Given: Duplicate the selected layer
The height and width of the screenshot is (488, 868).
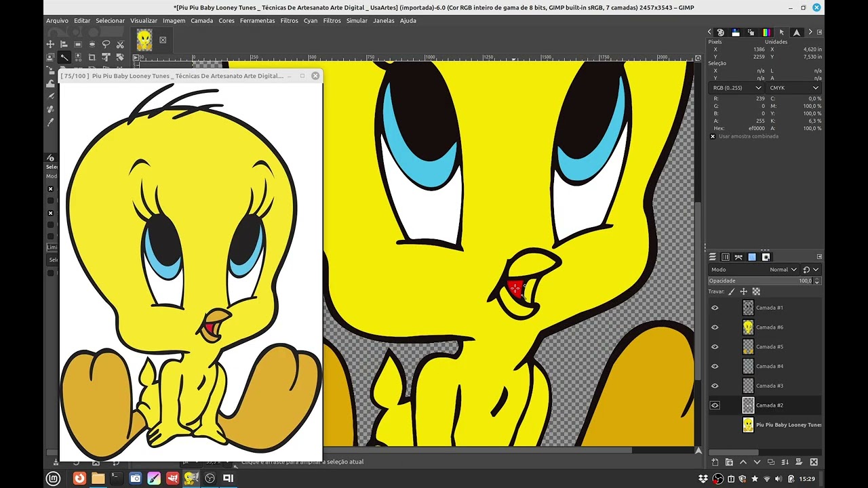Looking at the screenshot, I should [x=771, y=462].
